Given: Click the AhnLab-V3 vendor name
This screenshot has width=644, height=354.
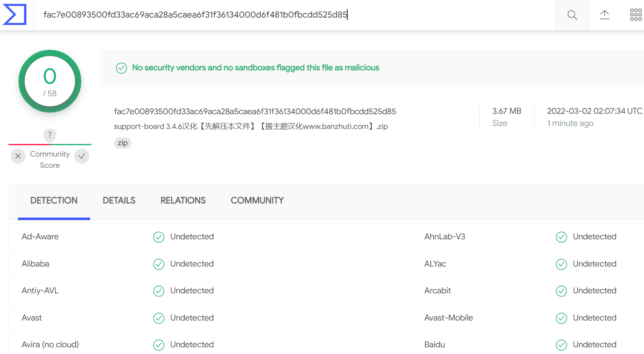Looking at the screenshot, I should click(x=445, y=236).
